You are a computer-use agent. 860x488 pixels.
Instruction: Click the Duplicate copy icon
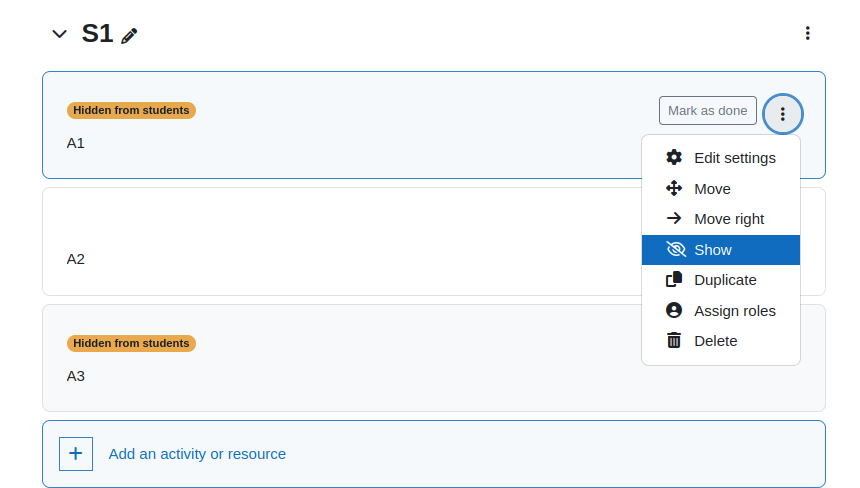[674, 280]
